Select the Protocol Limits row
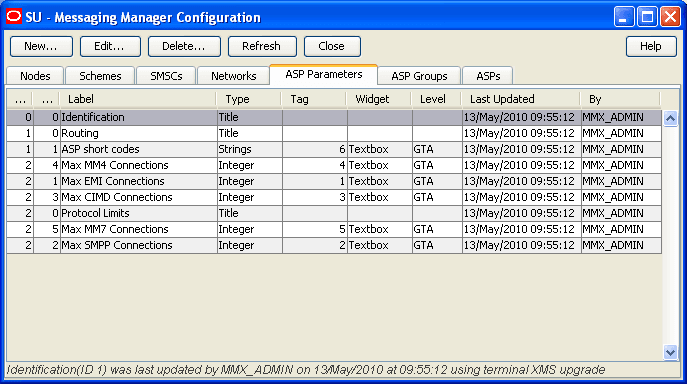 pyautogui.click(x=334, y=213)
